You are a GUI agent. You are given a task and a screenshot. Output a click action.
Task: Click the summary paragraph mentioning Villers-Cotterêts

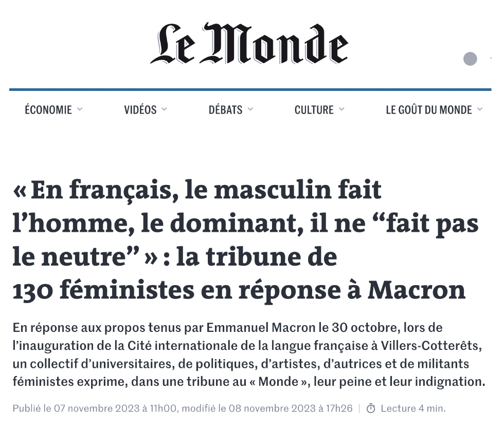[249, 354]
